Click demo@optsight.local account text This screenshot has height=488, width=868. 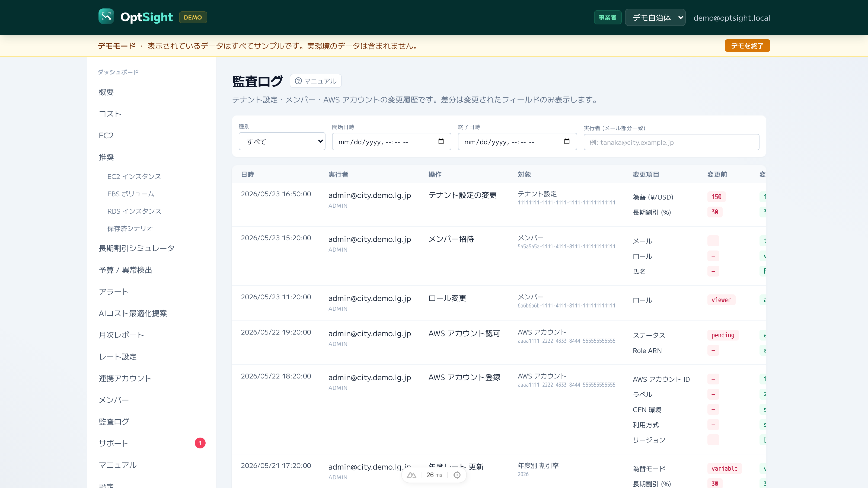[x=732, y=18]
